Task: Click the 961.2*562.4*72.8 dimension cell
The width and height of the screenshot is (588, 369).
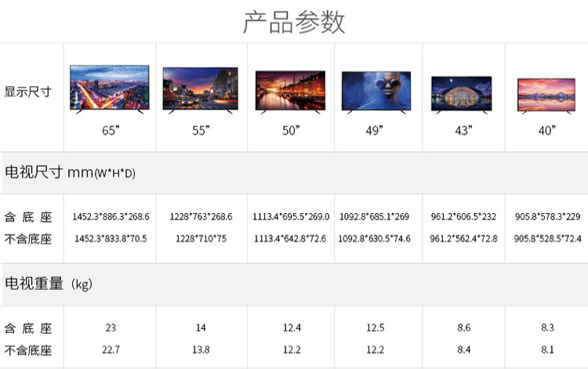Action: 463,238
